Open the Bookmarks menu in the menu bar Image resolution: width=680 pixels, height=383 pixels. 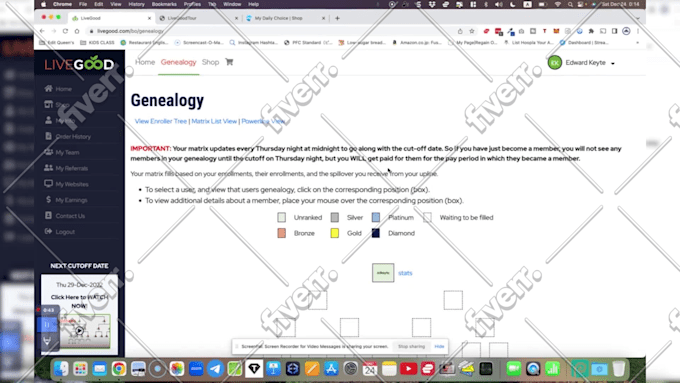[x=164, y=4]
